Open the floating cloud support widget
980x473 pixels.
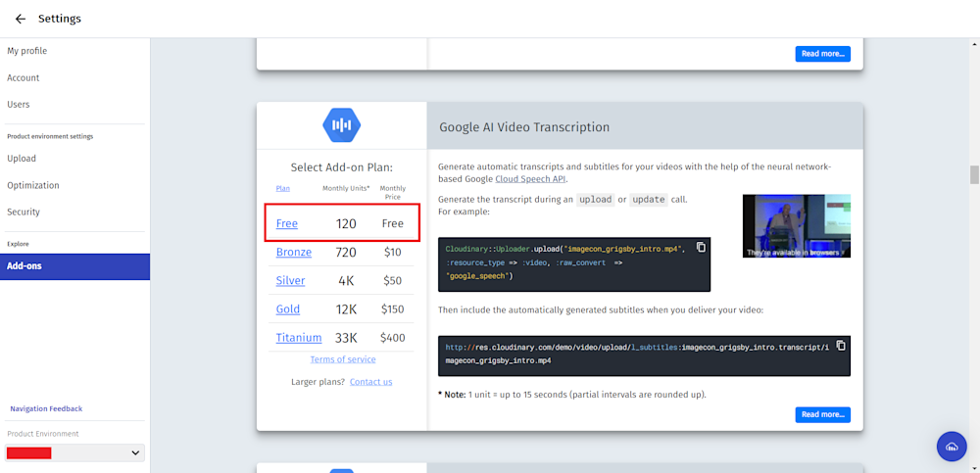(952, 447)
